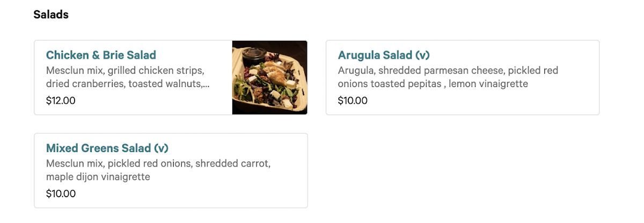Click the Chicken & Brie Salad photo

(269, 77)
